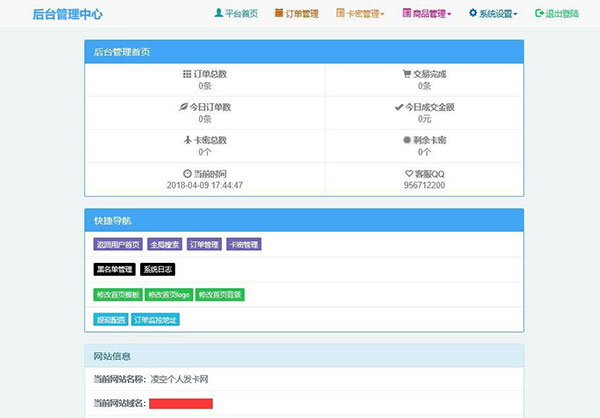Click the leaf icon beside 今日订单数
The width and height of the screenshot is (600, 418).
point(183,107)
